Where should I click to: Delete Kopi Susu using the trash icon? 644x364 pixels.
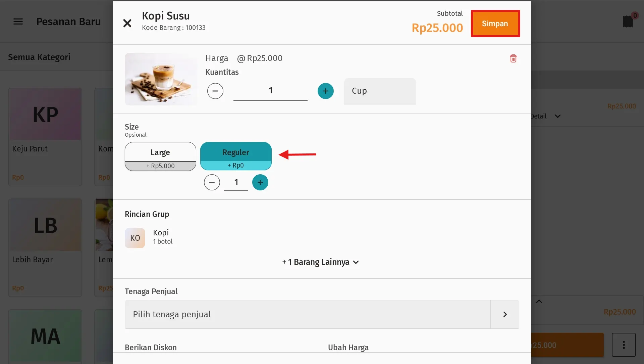point(513,58)
